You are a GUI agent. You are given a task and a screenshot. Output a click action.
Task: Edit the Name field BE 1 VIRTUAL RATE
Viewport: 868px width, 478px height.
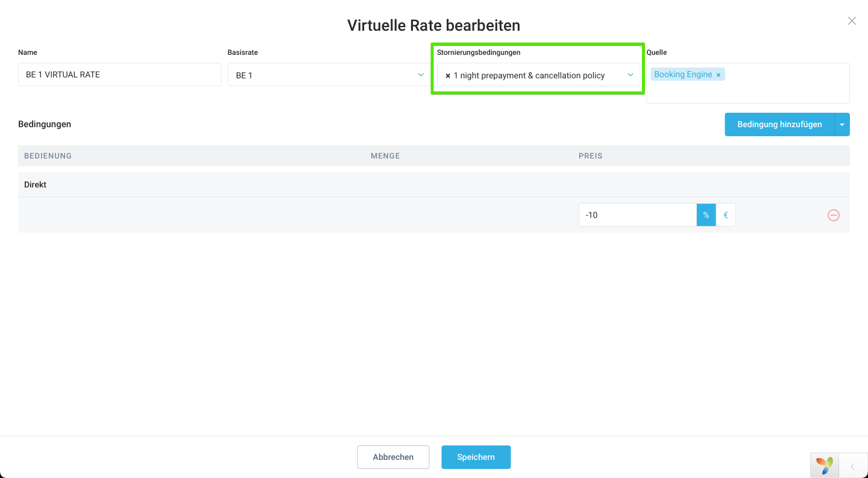pos(120,75)
